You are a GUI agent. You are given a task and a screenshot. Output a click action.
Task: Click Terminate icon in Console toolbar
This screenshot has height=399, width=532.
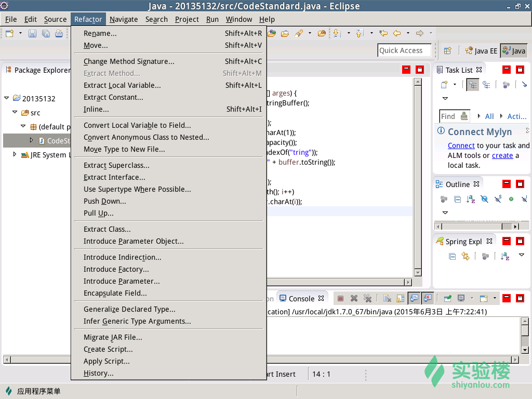[x=341, y=298]
